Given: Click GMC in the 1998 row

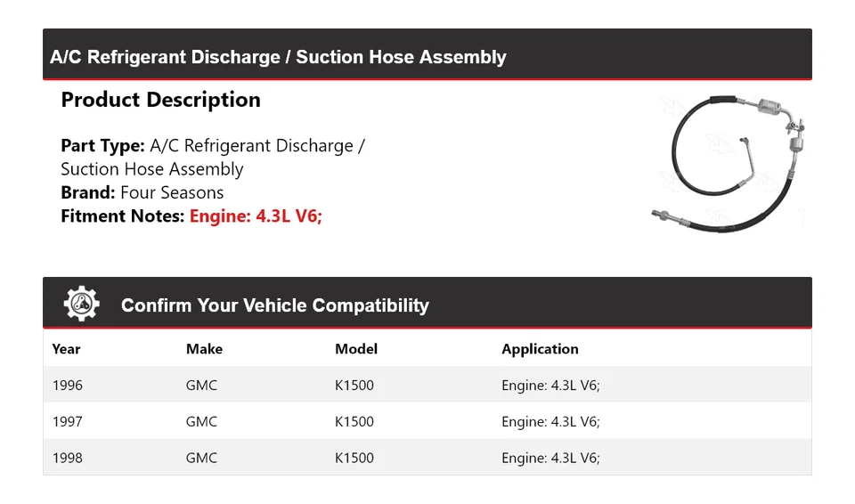Looking at the screenshot, I should 201,458.
